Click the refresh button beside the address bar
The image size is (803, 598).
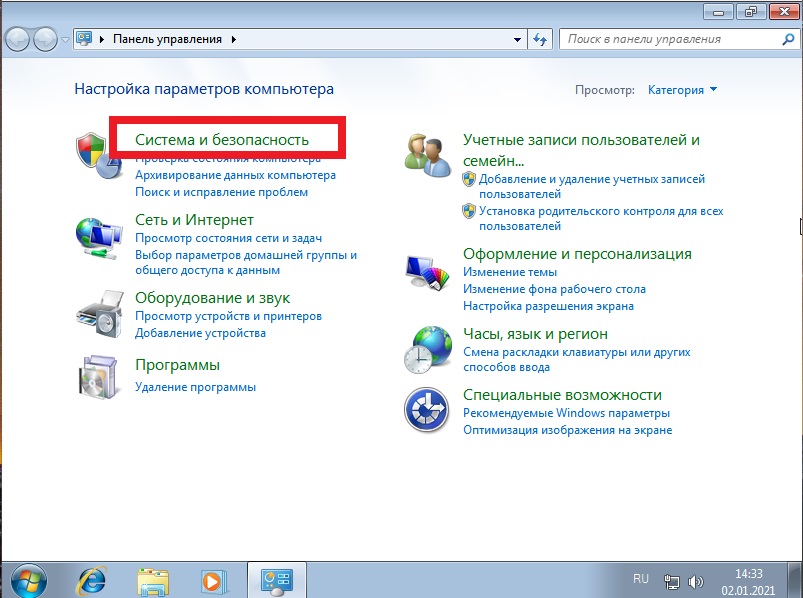540,39
